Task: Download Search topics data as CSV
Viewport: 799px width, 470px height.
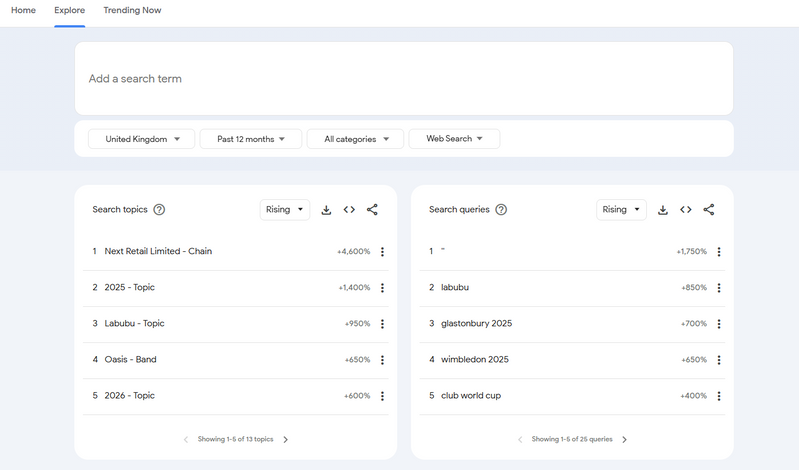Action: point(326,210)
